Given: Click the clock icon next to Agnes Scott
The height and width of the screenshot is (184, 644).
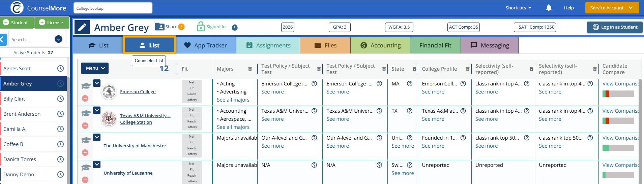Looking at the screenshot, I should 60,69.
